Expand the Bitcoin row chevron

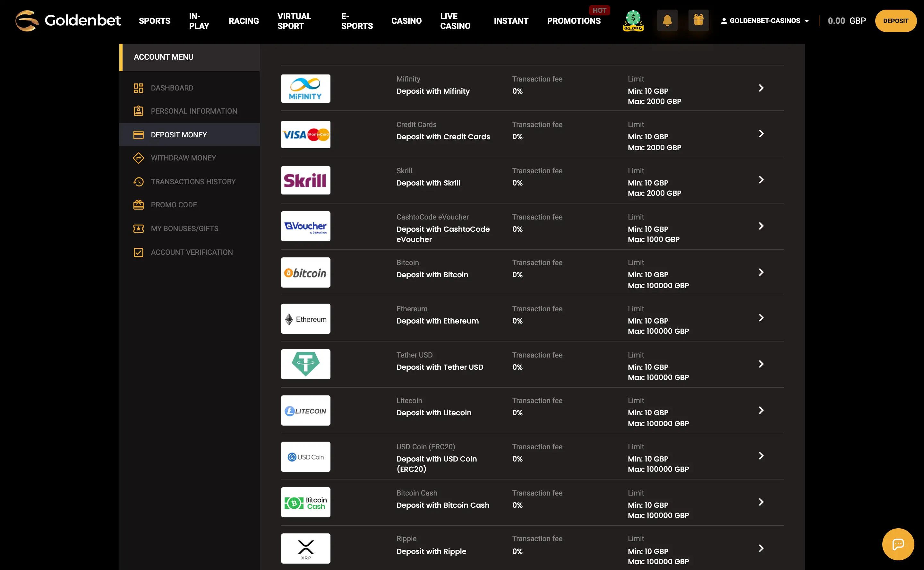point(761,272)
